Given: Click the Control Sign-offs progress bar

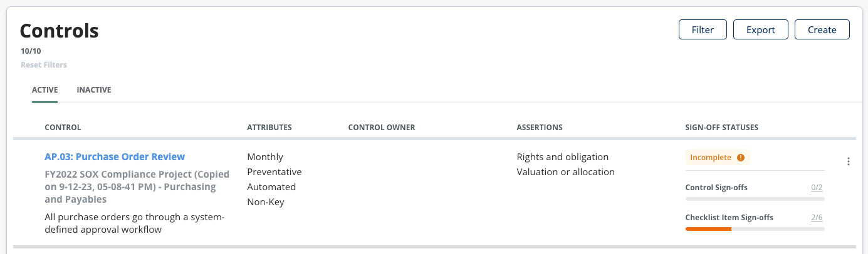Looking at the screenshot, I should click(x=755, y=199).
